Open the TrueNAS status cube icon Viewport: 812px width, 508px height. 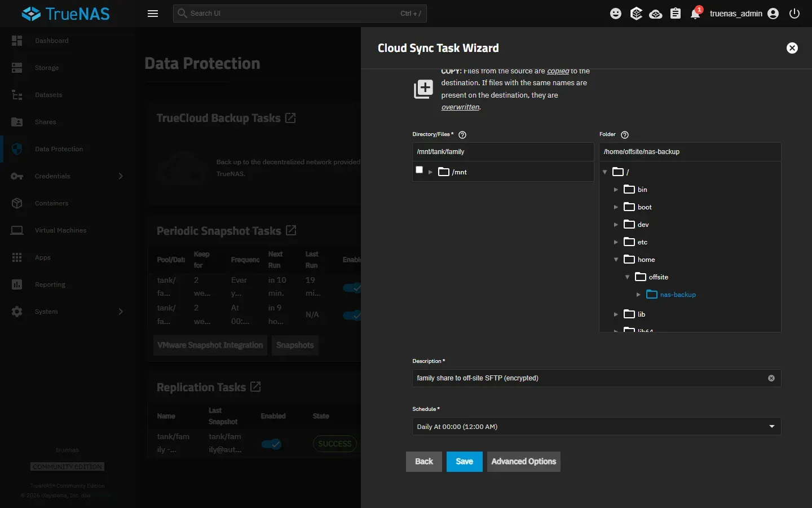[636, 14]
